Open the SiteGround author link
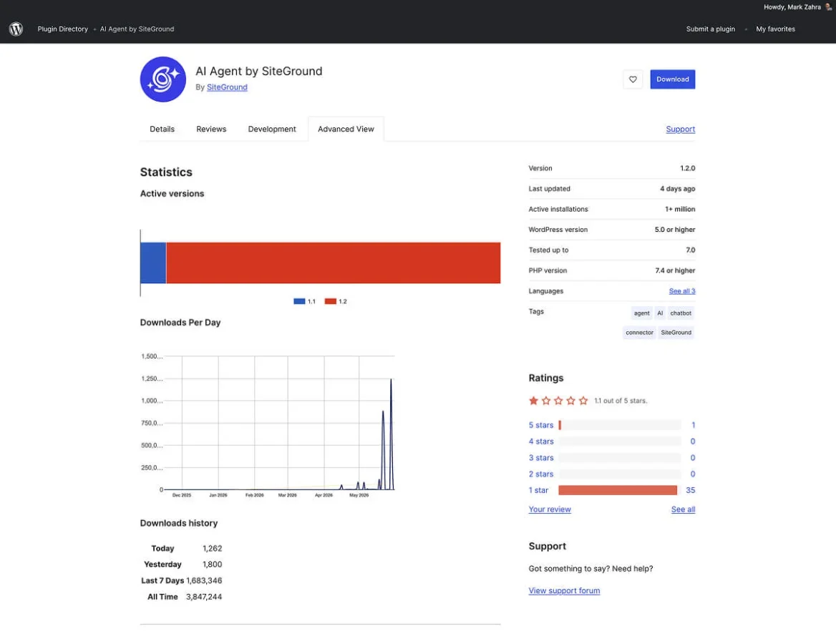This screenshot has height=644, width=836. point(227,87)
